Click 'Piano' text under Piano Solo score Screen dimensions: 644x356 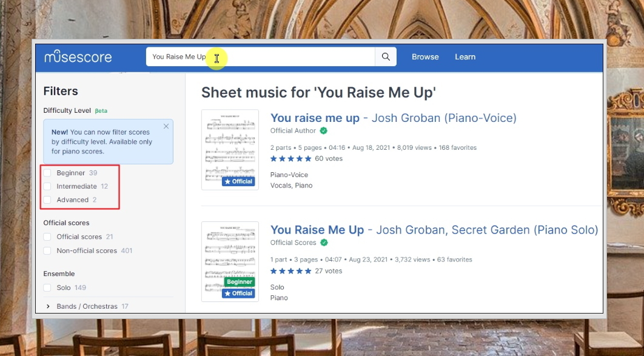pyautogui.click(x=279, y=298)
